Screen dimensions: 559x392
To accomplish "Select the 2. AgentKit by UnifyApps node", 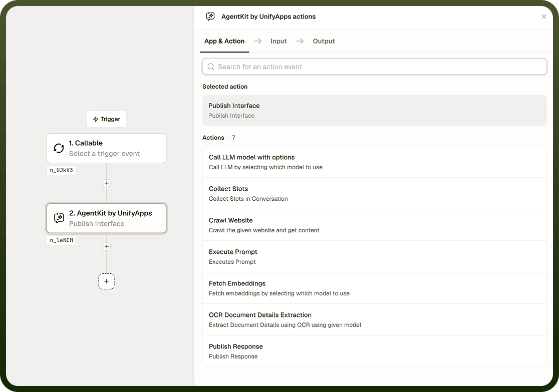I will pyautogui.click(x=106, y=218).
